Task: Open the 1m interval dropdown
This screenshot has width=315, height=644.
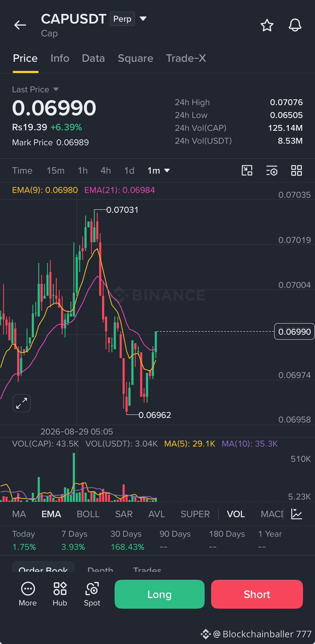Action: pos(159,171)
